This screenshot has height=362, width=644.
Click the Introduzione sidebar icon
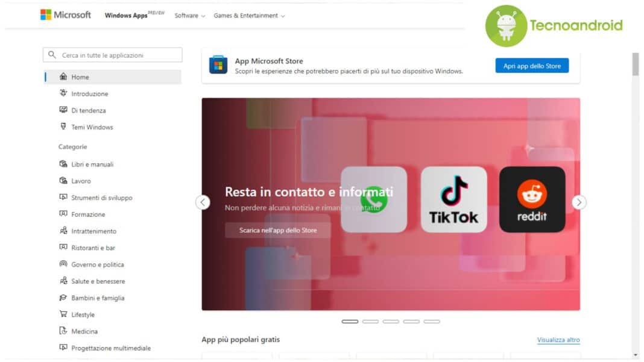(x=63, y=93)
